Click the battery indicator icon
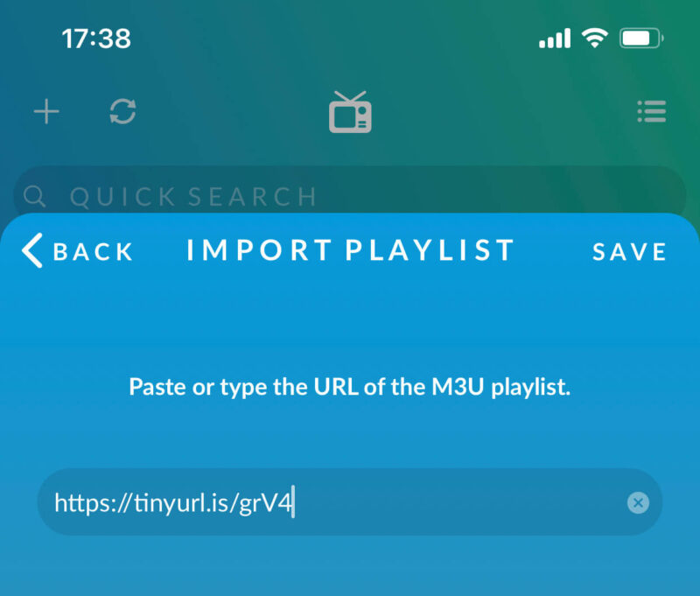 pos(641,38)
